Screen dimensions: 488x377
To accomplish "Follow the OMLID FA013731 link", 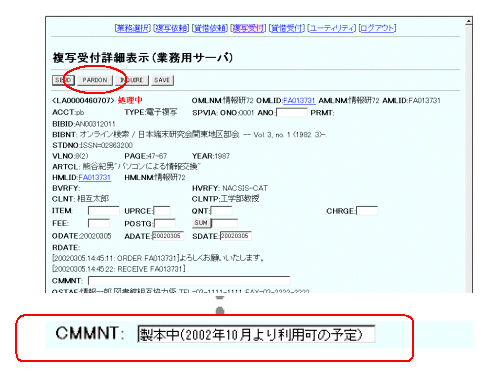I will point(299,101).
